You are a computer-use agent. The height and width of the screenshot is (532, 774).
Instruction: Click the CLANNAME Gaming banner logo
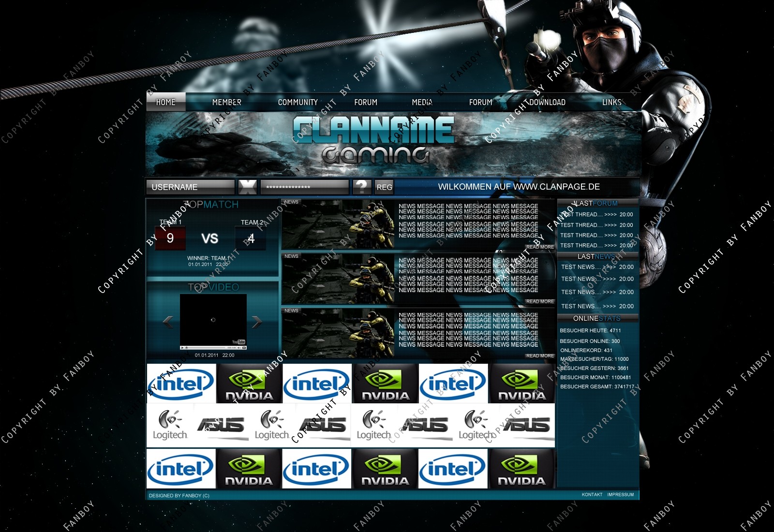pyautogui.click(x=373, y=140)
